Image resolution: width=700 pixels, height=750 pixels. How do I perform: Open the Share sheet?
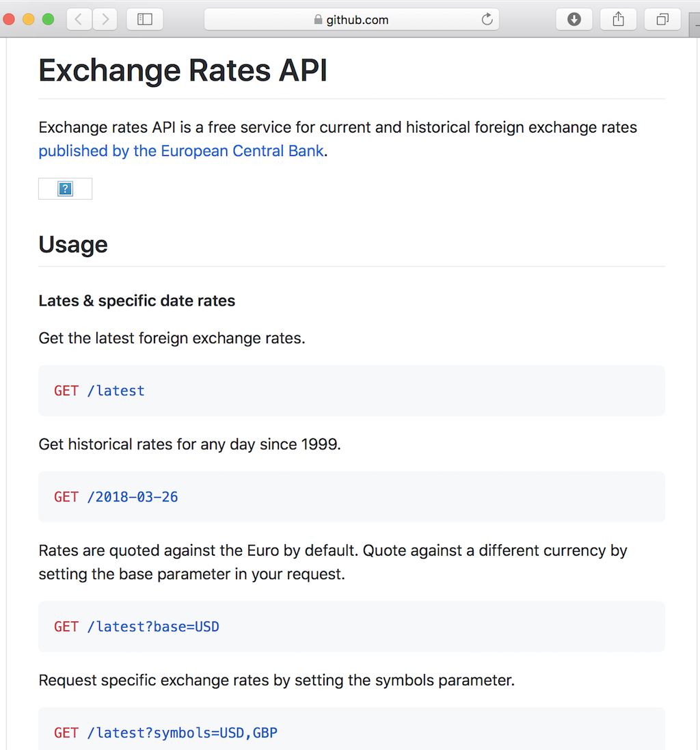pyautogui.click(x=617, y=19)
